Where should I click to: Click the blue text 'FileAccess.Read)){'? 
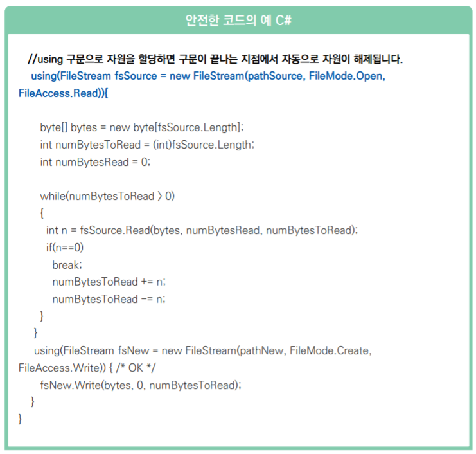click(x=63, y=93)
